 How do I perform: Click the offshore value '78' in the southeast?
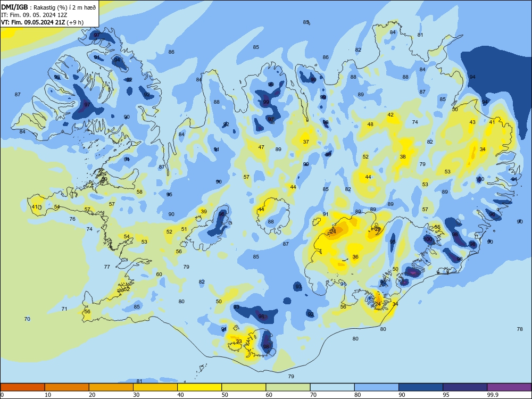[x=520, y=329]
